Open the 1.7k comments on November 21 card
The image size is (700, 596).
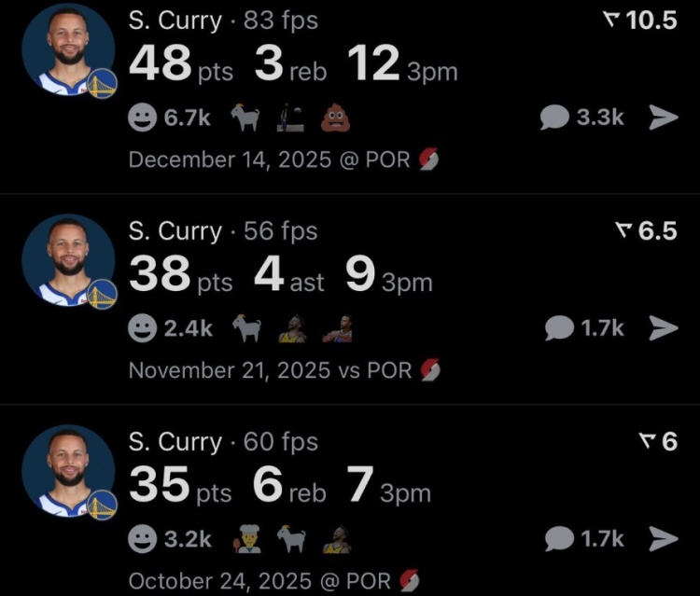[x=584, y=327]
